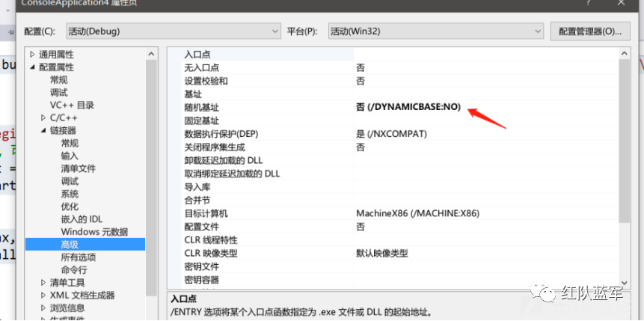
Task: Open the 配置(C) configuration dropdown
Action: 173,31
